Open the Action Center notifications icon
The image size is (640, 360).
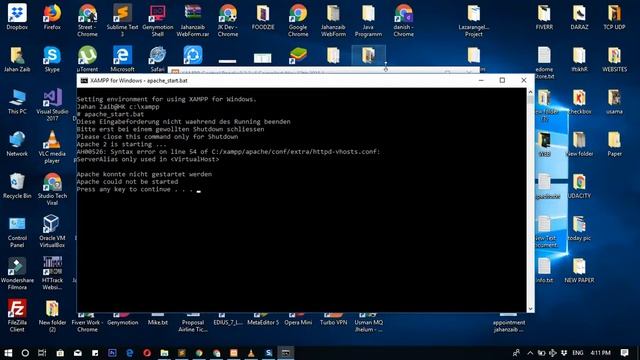point(624,353)
